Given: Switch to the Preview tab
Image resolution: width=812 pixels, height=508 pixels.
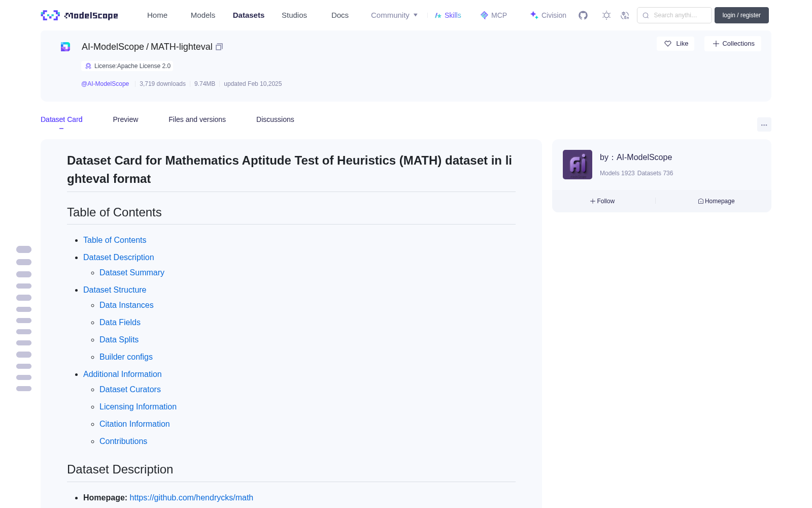Looking at the screenshot, I should [x=125, y=119].
